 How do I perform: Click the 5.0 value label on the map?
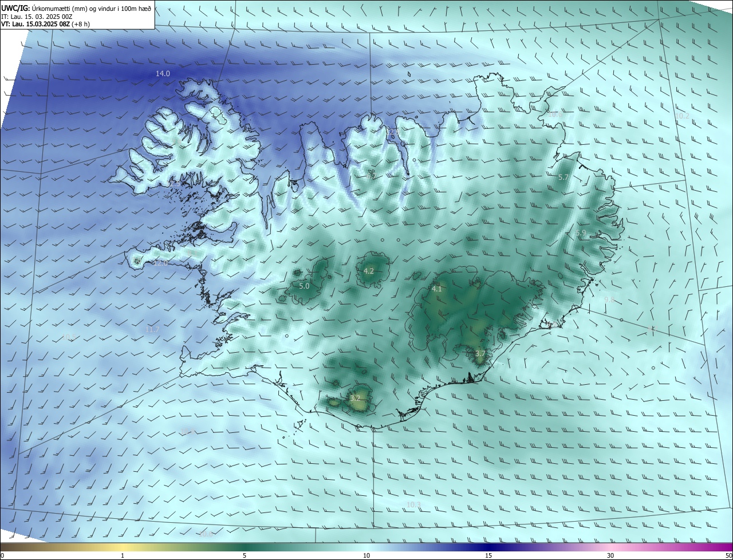point(304,286)
